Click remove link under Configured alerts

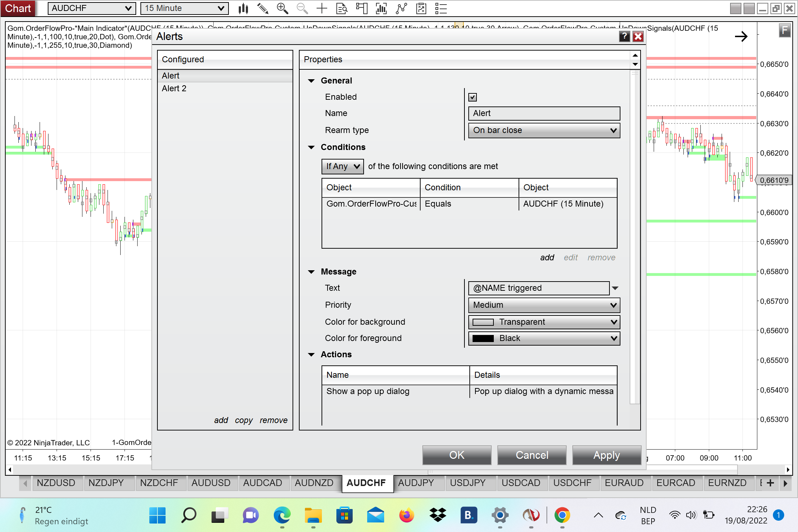[x=273, y=420]
